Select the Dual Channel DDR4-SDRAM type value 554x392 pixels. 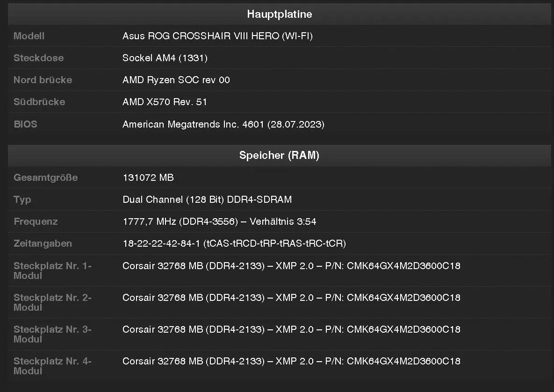(x=207, y=200)
